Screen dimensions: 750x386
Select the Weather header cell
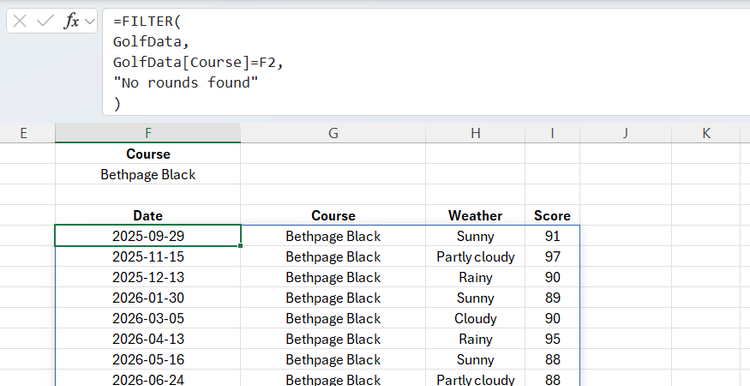[x=475, y=215]
